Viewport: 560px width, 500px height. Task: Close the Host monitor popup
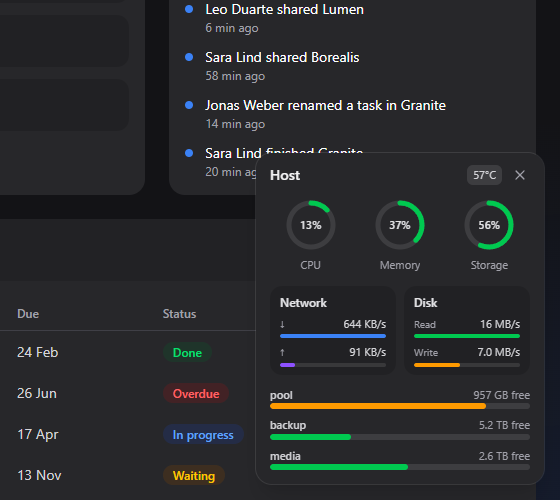click(520, 175)
